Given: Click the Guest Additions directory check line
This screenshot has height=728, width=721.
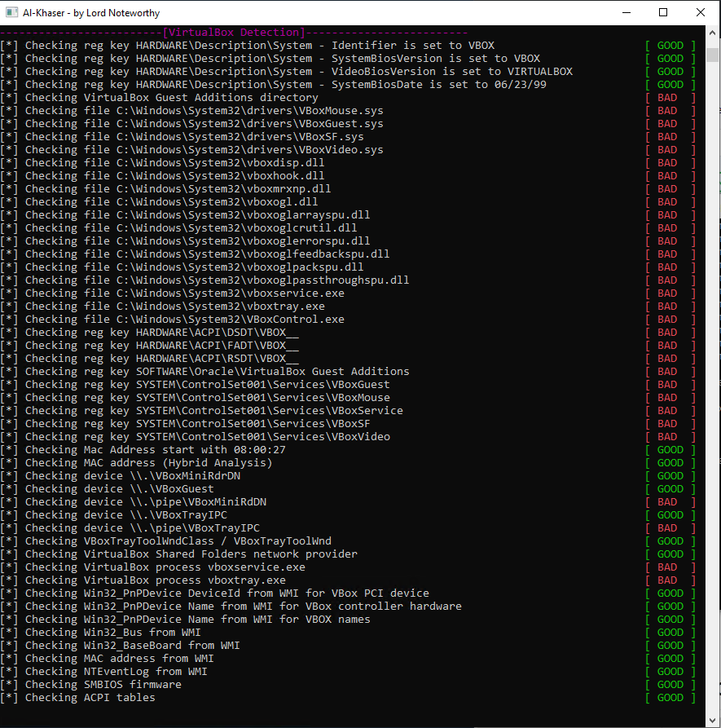Looking at the screenshot, I should coord(348,98).
